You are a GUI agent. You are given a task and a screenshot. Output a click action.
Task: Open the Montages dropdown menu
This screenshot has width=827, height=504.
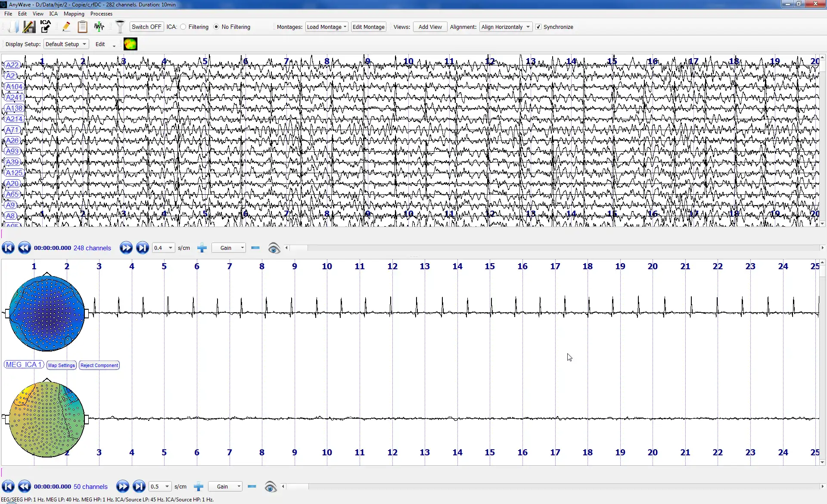tap(326, 27)
